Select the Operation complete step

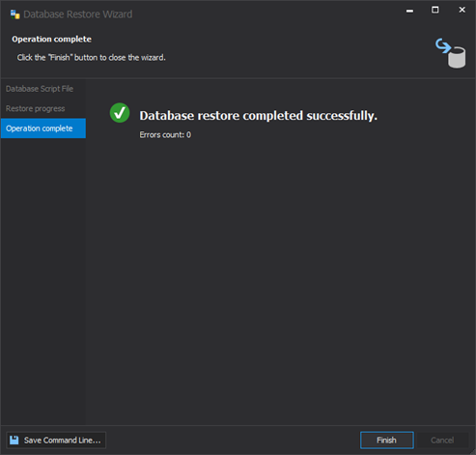click(x=43, y=128)
